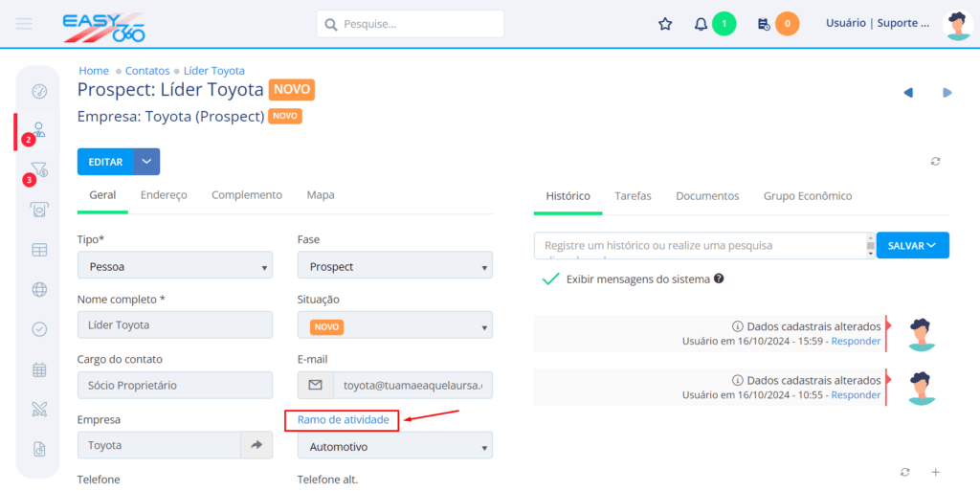Go to Home breadcrumb link
This screenshot has width=980, height=491.
(x=94, y=71)
